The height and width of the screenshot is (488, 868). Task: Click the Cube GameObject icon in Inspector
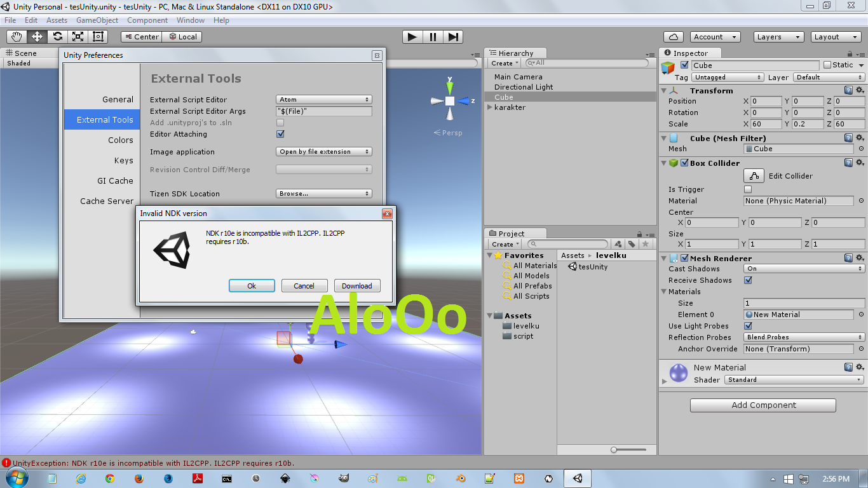tap(668, 67)
